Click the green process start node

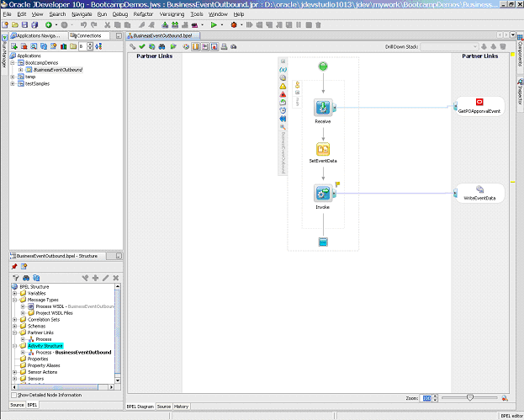tap(323, 66)
